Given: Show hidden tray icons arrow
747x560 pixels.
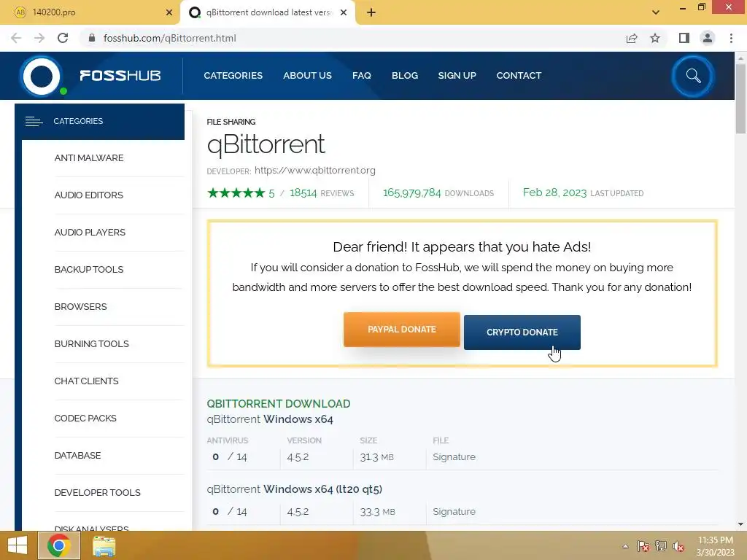Looking at the screenshot, I should 625,546.
